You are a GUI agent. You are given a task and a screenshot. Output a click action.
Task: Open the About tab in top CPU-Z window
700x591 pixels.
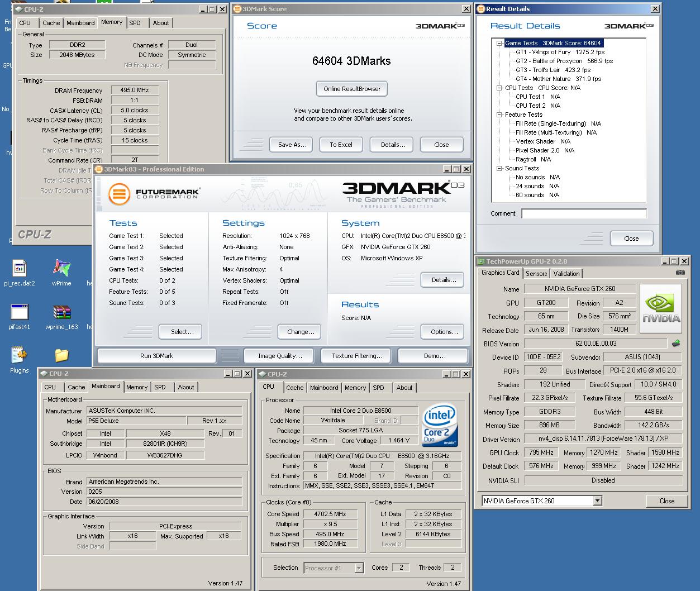point(161,23)
